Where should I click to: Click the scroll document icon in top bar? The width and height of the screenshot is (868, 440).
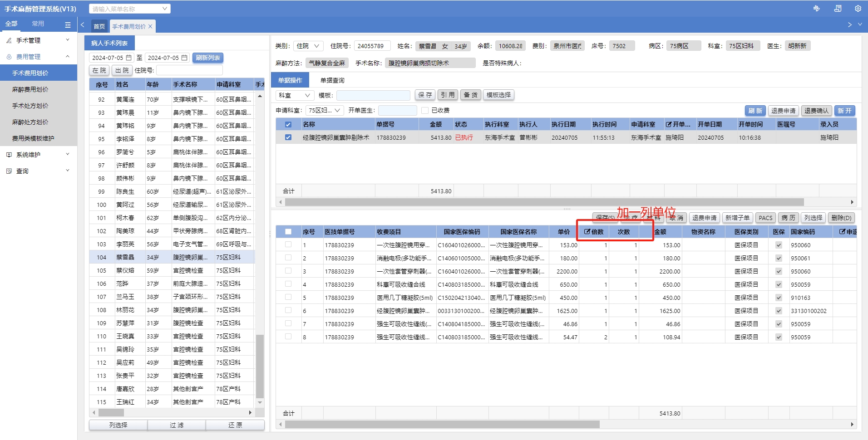click(838, 9)
